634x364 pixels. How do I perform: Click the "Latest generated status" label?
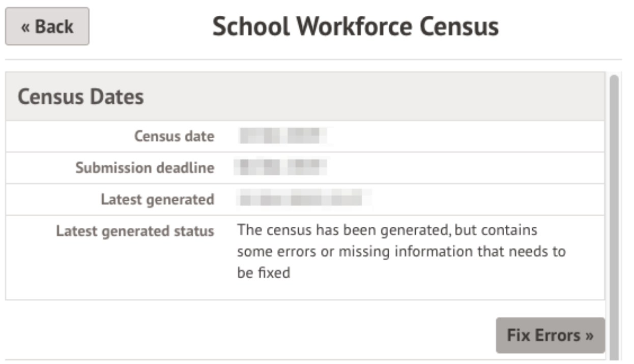click(135, 231)
